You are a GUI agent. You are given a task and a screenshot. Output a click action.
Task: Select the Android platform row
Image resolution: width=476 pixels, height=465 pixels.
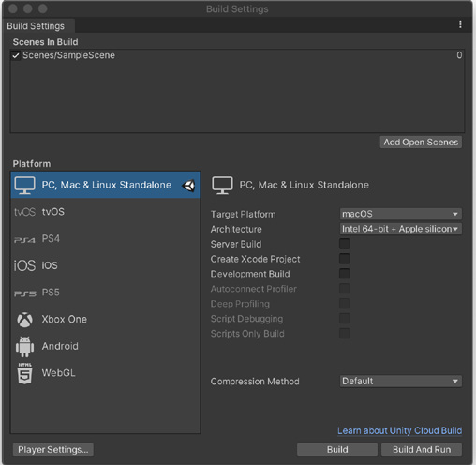(106, 347)
